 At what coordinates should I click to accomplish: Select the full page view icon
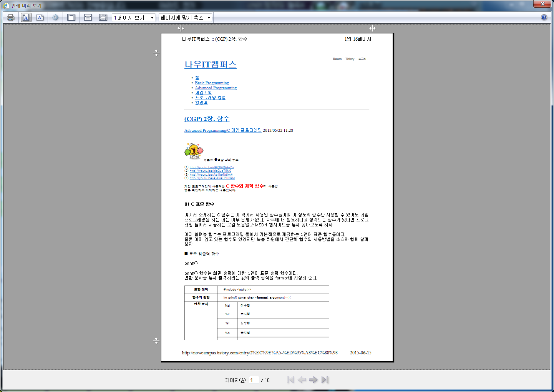coord(103,18)
